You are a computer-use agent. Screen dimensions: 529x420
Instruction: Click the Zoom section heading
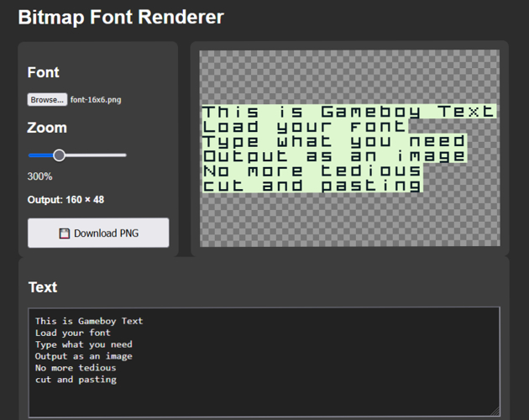[47, 128]
